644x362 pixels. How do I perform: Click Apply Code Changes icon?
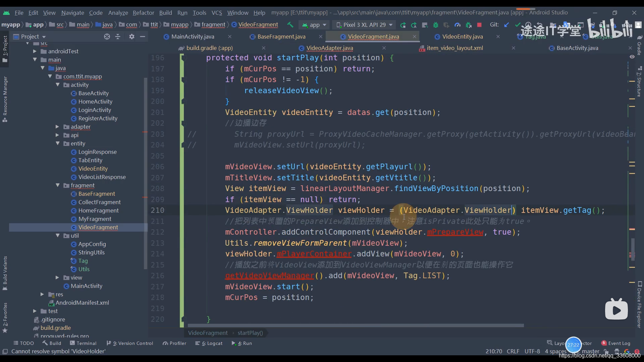click(425, 25)
